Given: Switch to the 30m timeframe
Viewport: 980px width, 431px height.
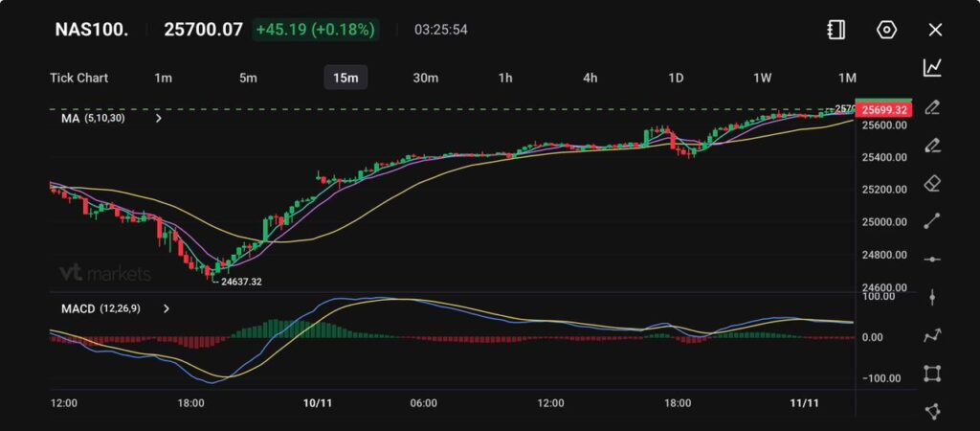Looking at the screenshot, I should (425, 78).
